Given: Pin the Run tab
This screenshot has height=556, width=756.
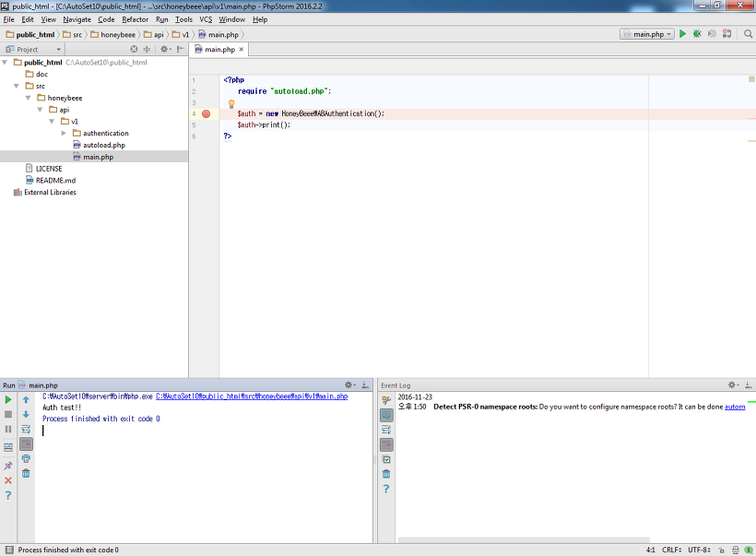Looking at the screenshot, I should pyautogui.click(x=8, y=466).
